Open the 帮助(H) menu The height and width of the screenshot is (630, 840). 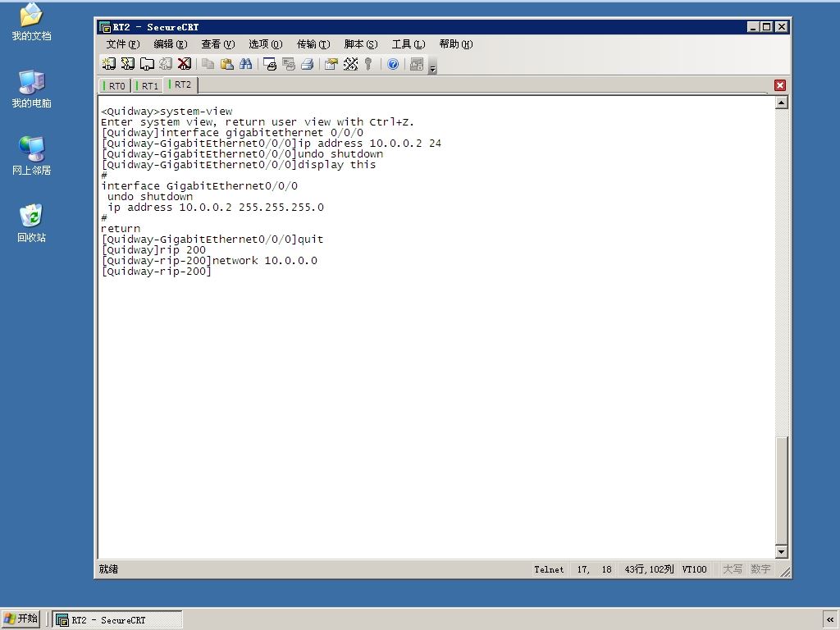coord(456,44)
